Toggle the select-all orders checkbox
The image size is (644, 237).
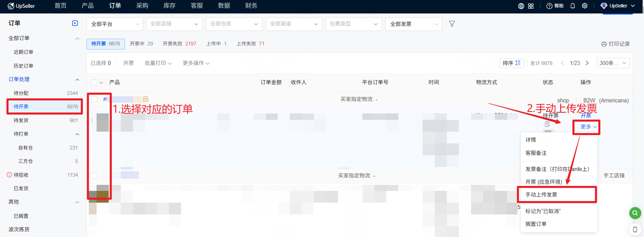click(94, 82)
